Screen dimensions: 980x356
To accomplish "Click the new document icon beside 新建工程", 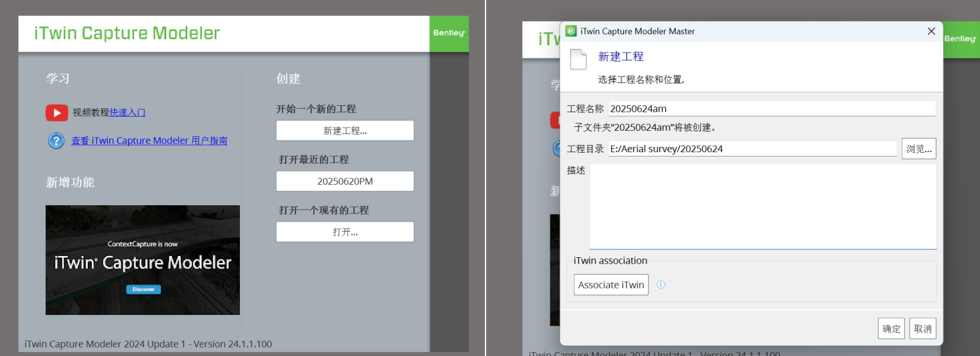I will point(579,59).
